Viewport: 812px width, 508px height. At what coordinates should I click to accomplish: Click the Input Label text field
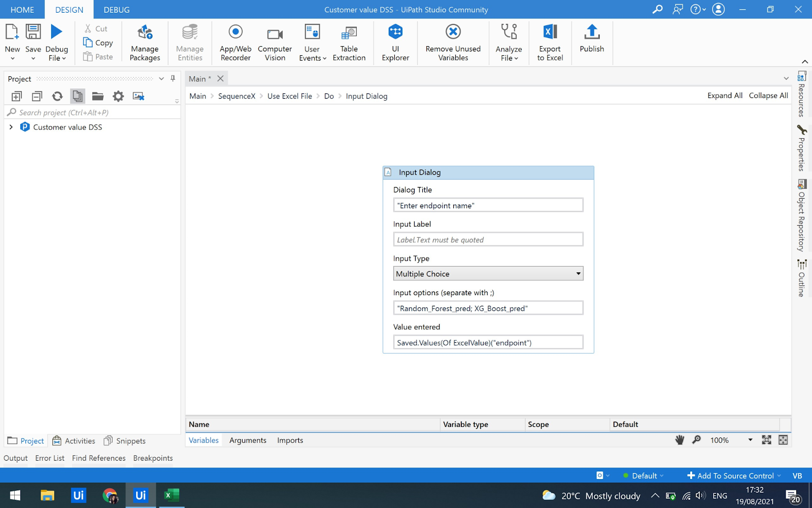pyautogui.click(x=488, y=240)
